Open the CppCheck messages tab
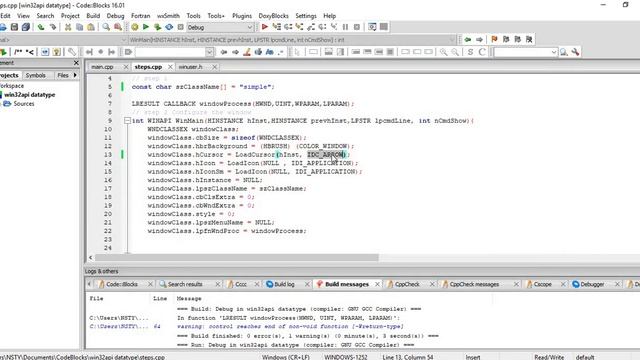 (474, 284)
